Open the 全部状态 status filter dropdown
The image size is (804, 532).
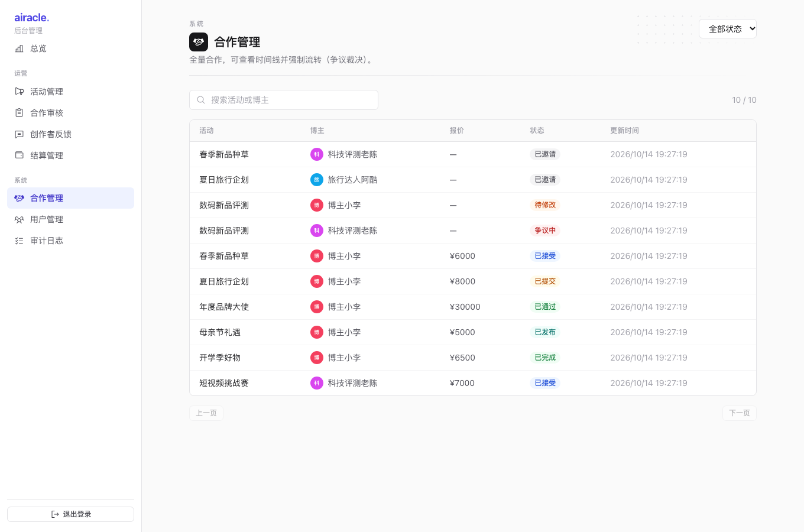(x=728, y=29)
